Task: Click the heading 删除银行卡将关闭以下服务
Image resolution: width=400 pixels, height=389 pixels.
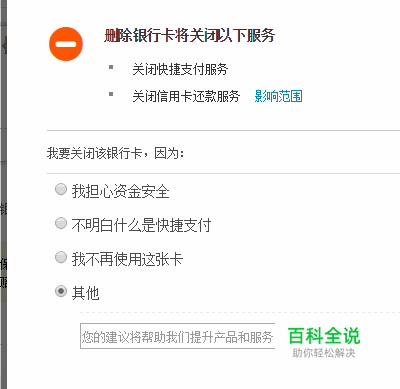Action: tap(189, 36)
